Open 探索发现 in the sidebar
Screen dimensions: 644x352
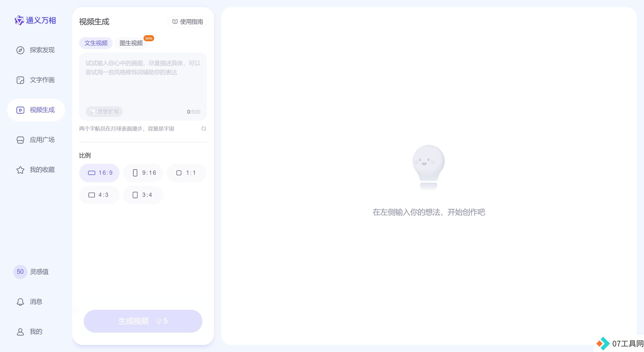tap(36, 50)
